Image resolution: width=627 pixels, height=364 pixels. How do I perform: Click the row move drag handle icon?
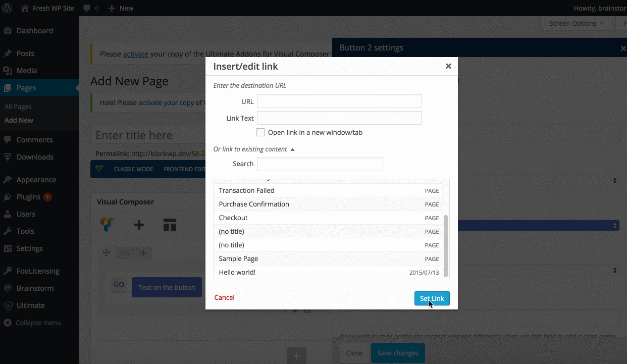coord(106,253)
